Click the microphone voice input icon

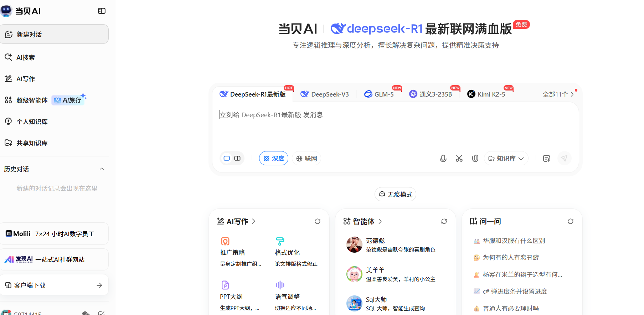pos(443,158)
